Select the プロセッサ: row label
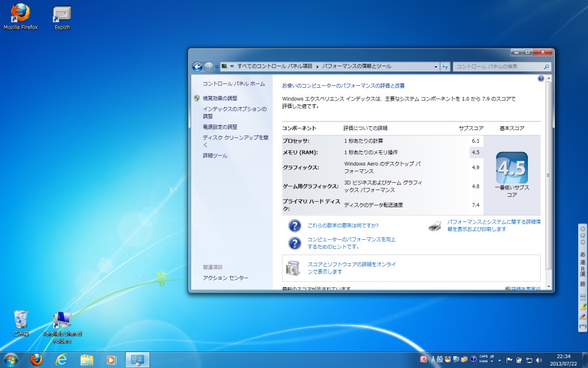This screenshot has width=588, height=368. 296,141
